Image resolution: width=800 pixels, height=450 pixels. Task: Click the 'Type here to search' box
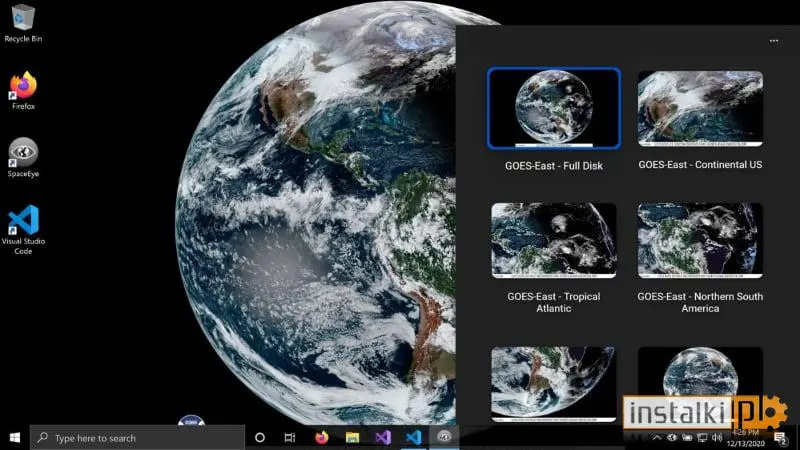[x=137, y=437]
